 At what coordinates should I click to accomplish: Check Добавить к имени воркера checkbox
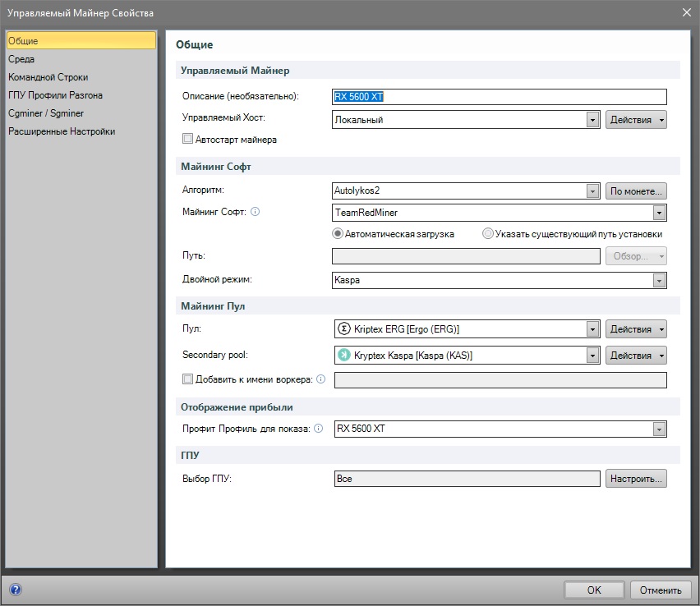coord(187,379)
